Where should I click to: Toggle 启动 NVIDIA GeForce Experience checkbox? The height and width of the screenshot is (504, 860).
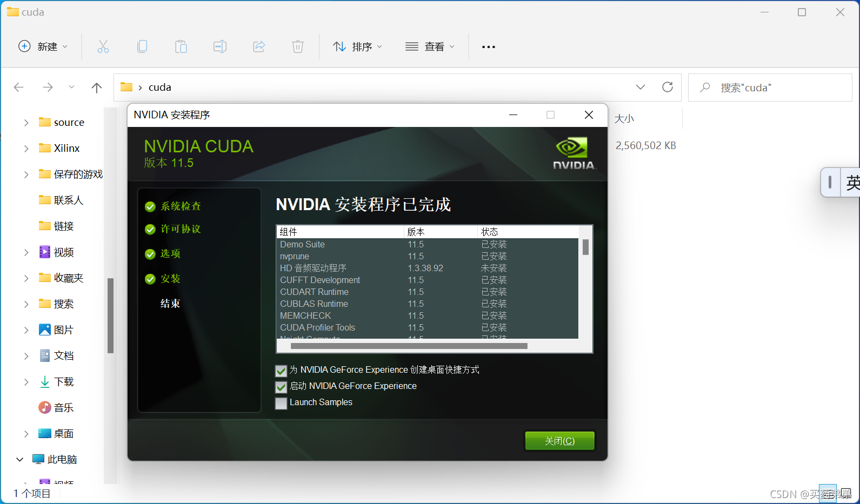[x=281, y=387]
